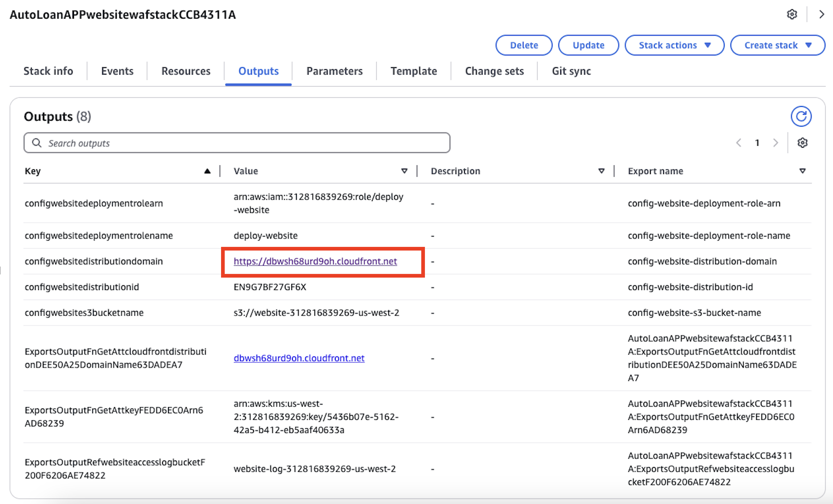Viewport: 833px width, 504px height.
Task: Click the refresh outputs circular icon
Action: pos(801,116)
